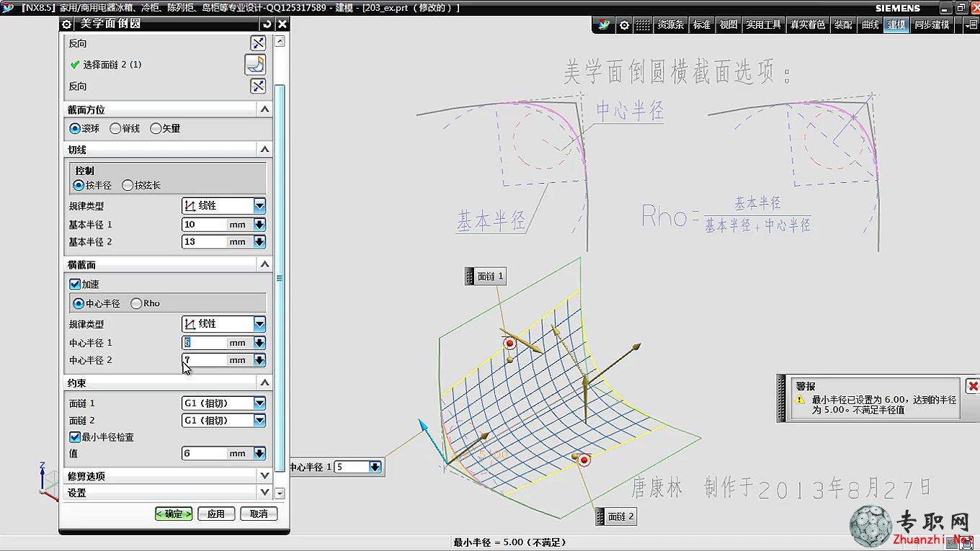
Task: Click the 取消 button
Action: 259,514
